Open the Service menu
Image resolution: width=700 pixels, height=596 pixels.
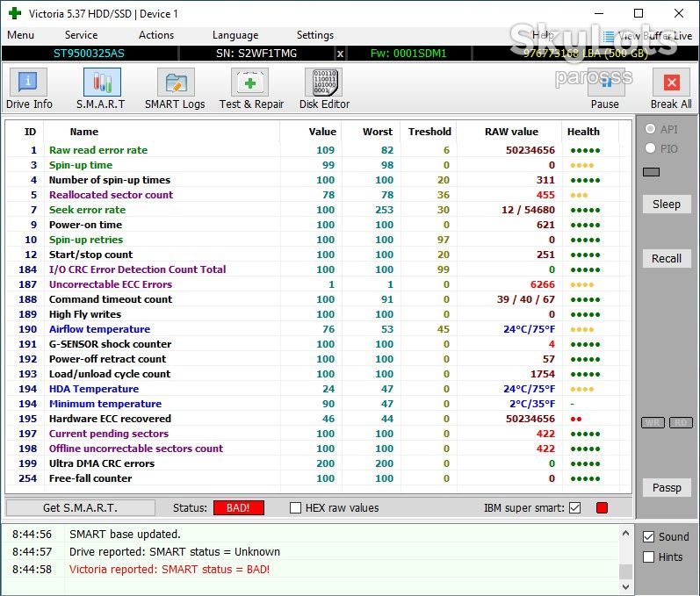pyautogui.click(x=81, y=35)
